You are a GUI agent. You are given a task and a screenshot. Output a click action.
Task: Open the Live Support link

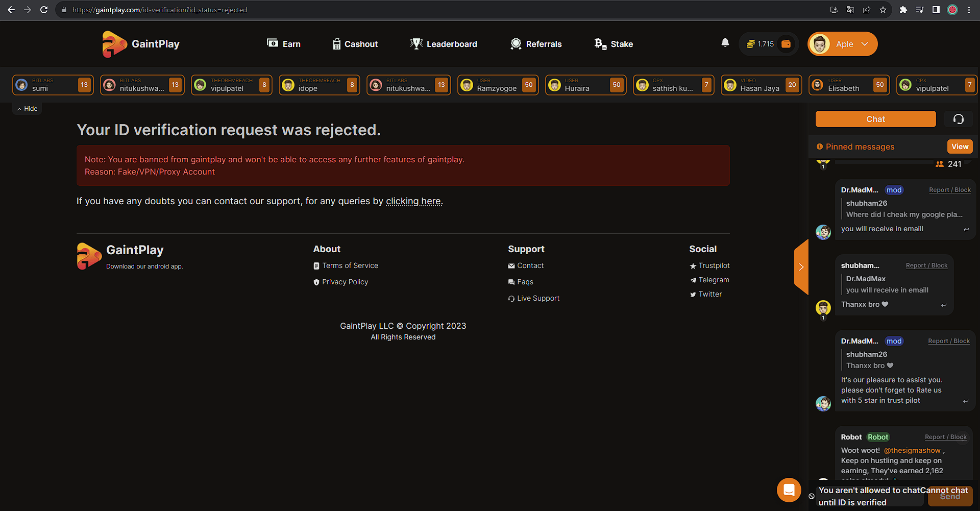534,298
